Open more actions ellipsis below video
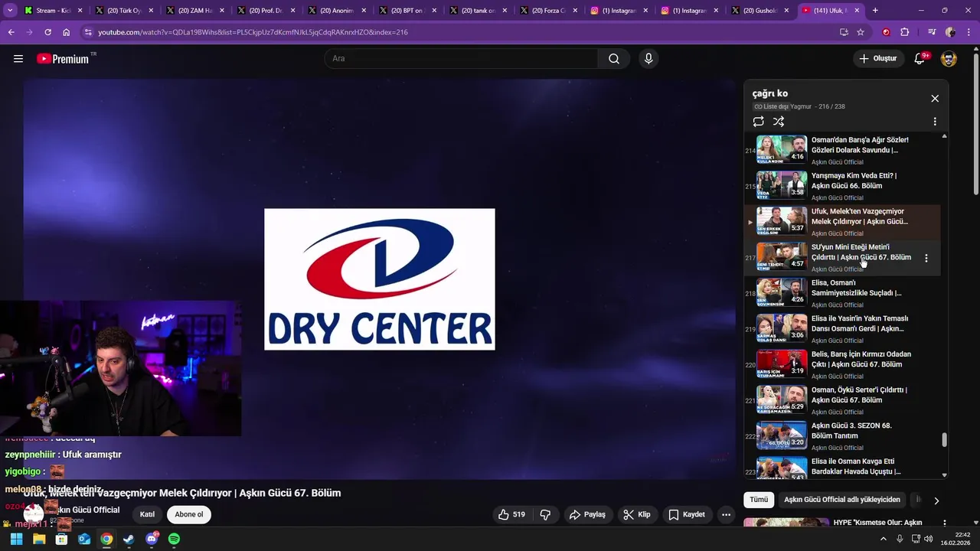The width and height of the screenshot is (980, 551). 727,514
